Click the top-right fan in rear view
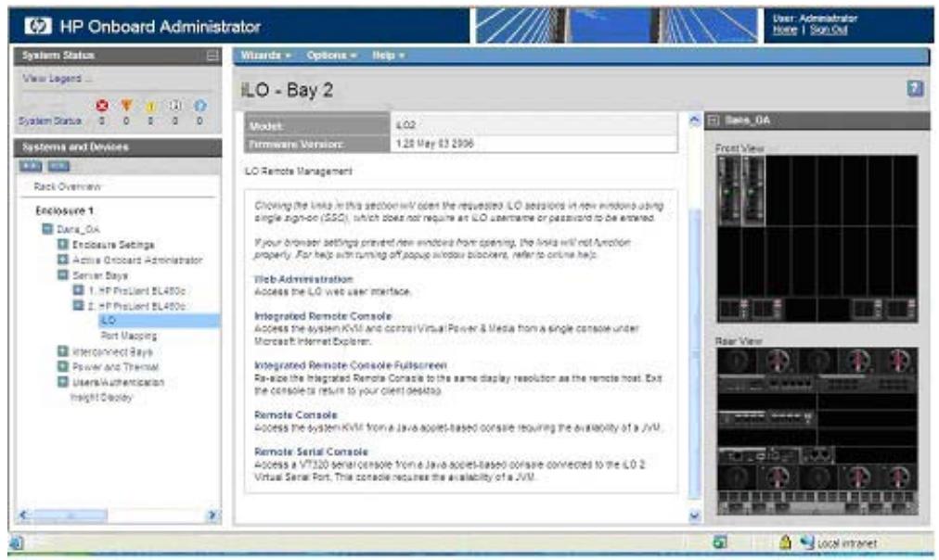 (898, 362)
